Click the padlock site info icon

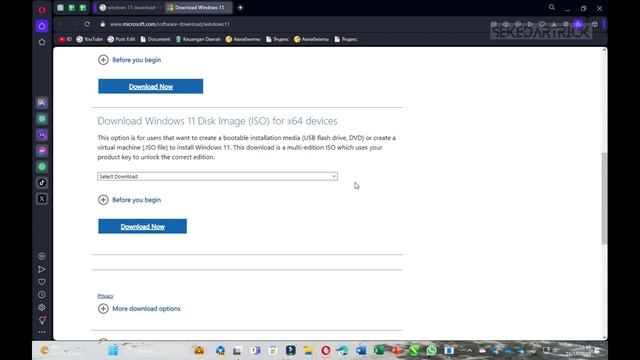click(103, 24)
